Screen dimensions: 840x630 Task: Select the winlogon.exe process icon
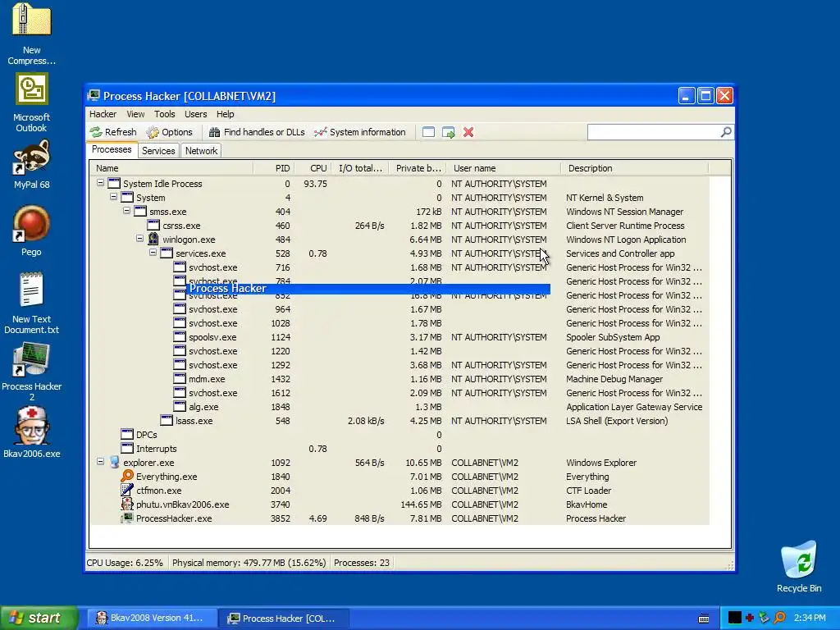point(153,239)
